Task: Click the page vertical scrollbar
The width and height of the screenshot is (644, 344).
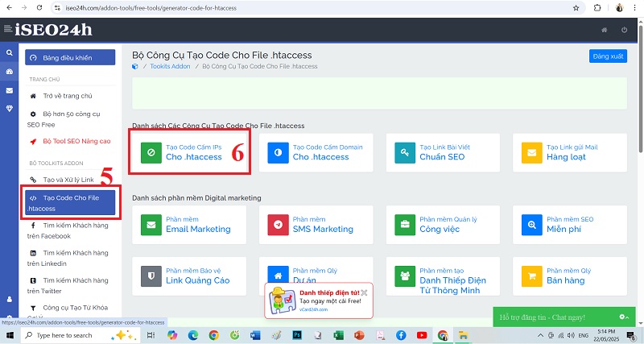Action: tap(640, 89)
